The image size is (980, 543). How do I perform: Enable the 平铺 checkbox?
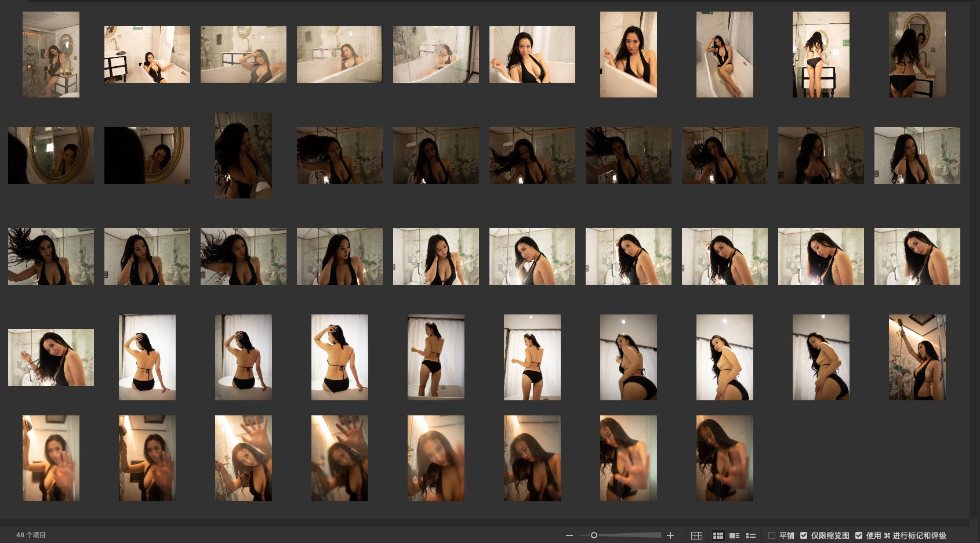pos(772,535)
